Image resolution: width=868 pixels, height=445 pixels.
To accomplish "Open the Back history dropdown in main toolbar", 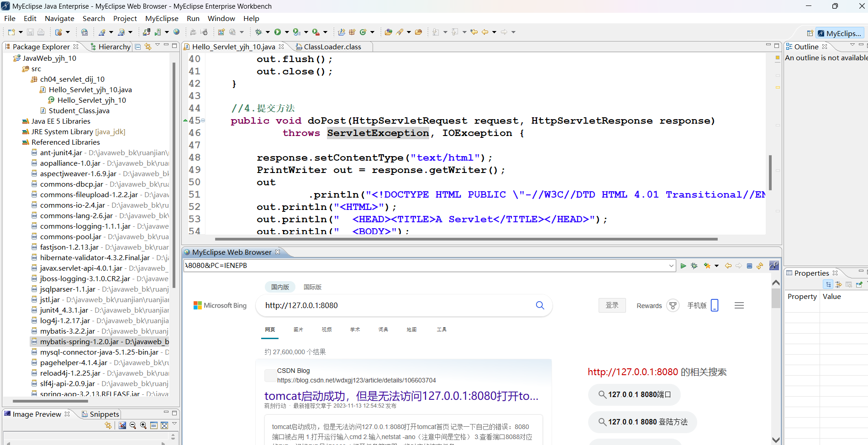I will (494, 32).
